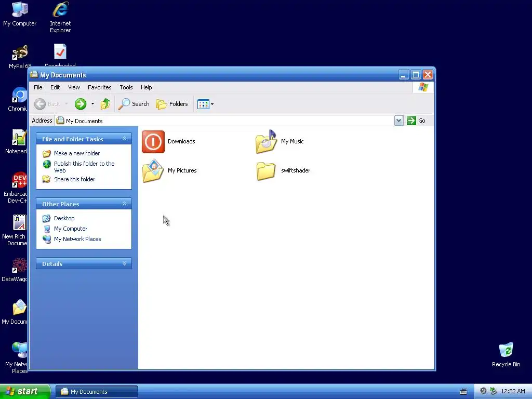Open the Address bar dropdown
This screenshot has width=532, height=399.
tap(398, 121)
